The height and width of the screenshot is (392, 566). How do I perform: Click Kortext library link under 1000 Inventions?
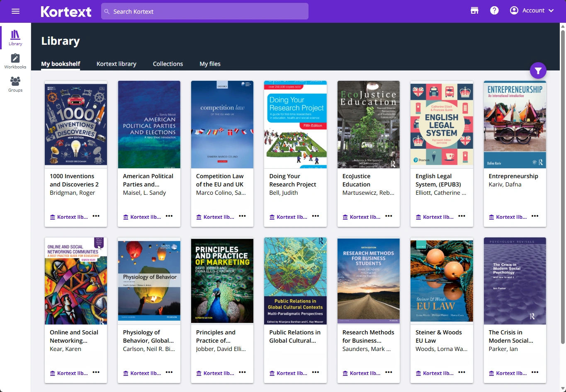[x=69, y=217]
